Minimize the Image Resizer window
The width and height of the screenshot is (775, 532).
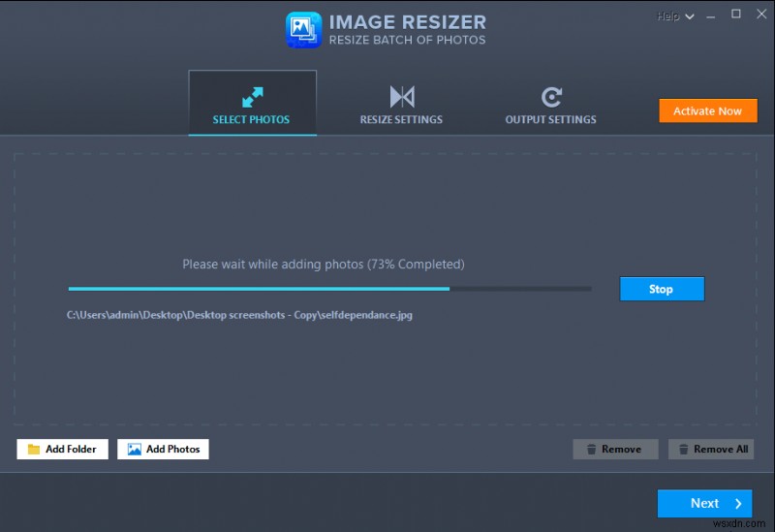click(x=711, y=16)
